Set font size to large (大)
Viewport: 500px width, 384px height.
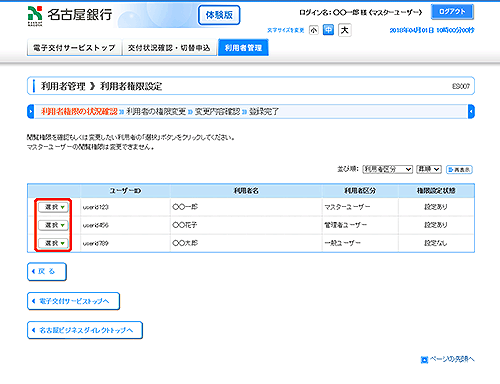[x=345, y=30]
